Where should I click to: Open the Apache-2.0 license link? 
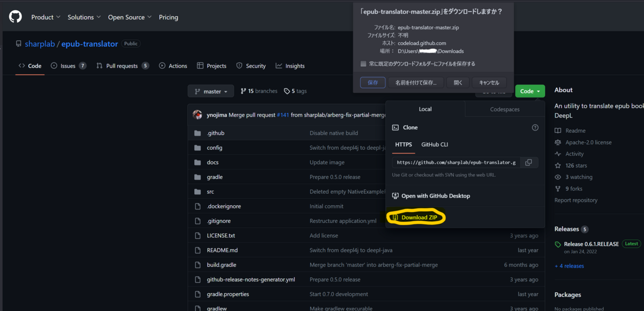point(588,142)
